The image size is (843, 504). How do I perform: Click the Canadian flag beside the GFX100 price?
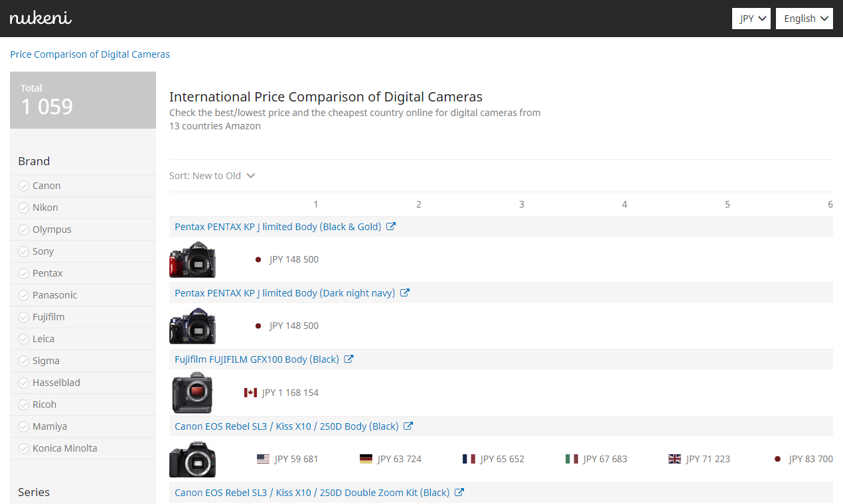pyautogui.click(x=250, y=392)
